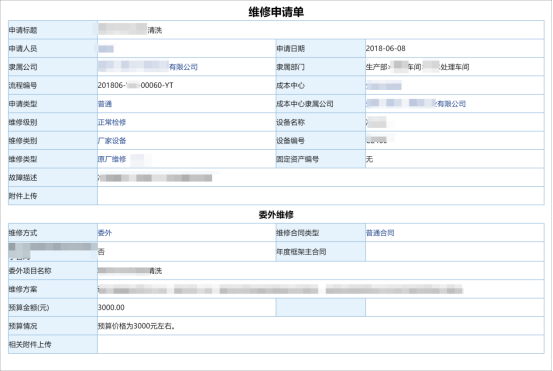Viewport: 553px width, 371px height.
Task: Open the 普通合同 contract type link
Action: point(380,233)
